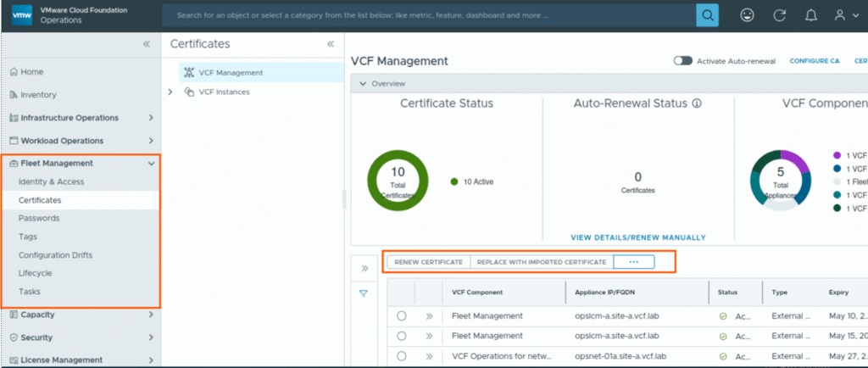Go to Configuration Drifts menu item

[55, 255]
